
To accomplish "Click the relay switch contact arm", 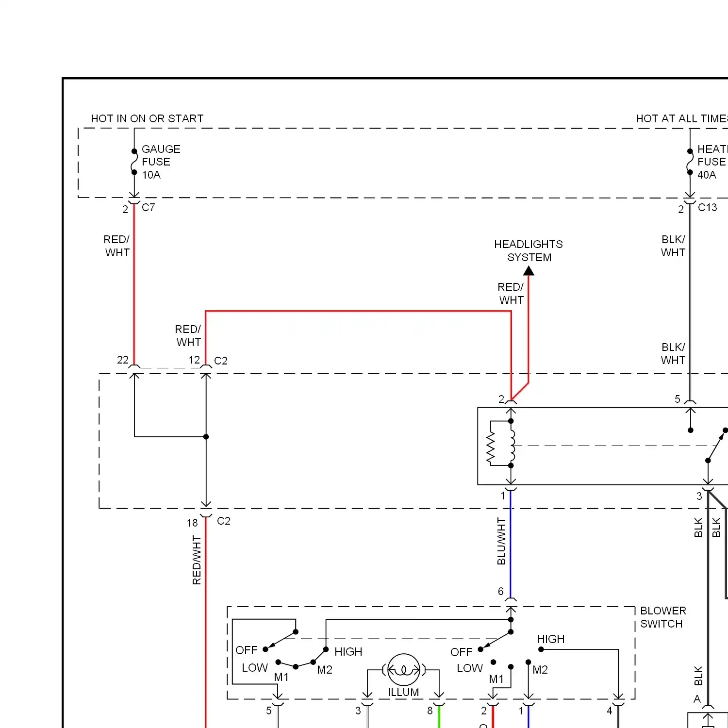I will [716, 445].
